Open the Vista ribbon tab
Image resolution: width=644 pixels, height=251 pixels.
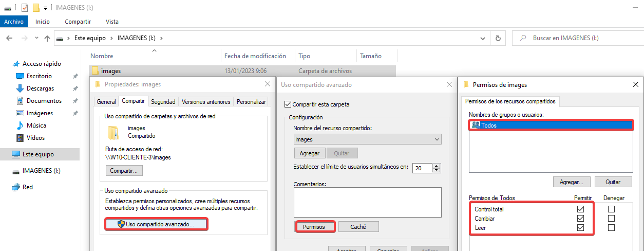(x=112, y=22)
